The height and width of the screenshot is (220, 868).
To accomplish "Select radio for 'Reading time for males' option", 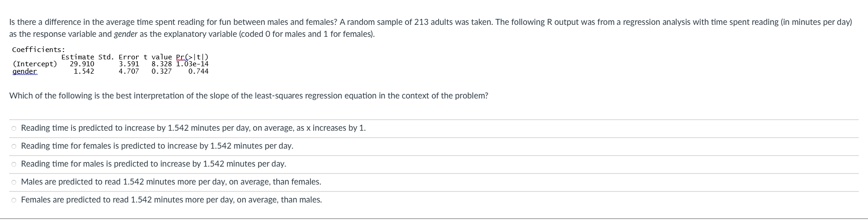I will click(14, 164).
